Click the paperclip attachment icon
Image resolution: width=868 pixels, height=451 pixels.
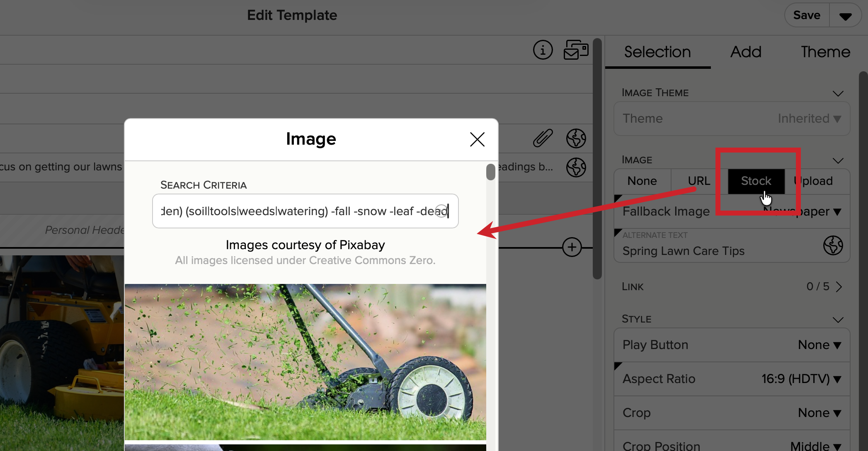[543, 138]
